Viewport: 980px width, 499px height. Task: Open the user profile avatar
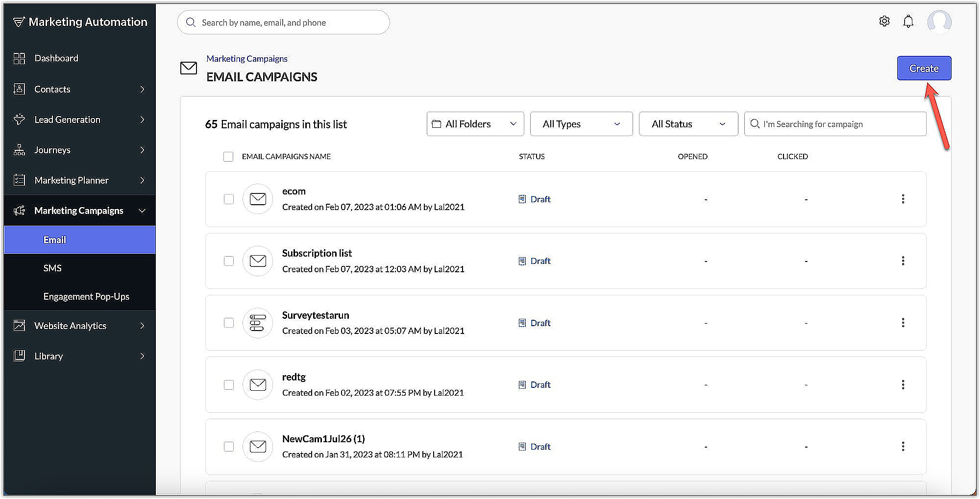[x=939, y=22]
